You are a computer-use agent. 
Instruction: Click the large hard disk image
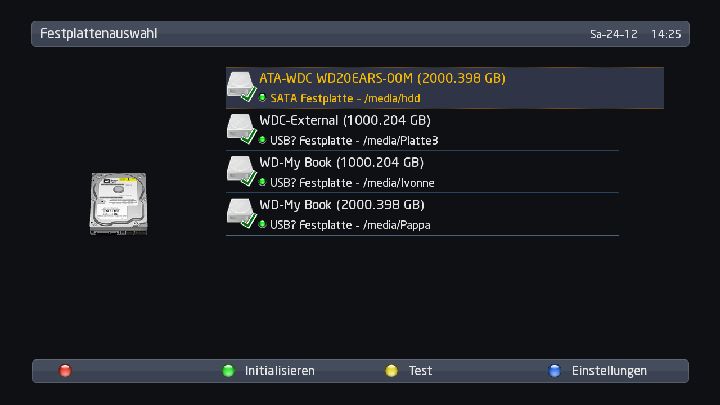click(118, 203)
